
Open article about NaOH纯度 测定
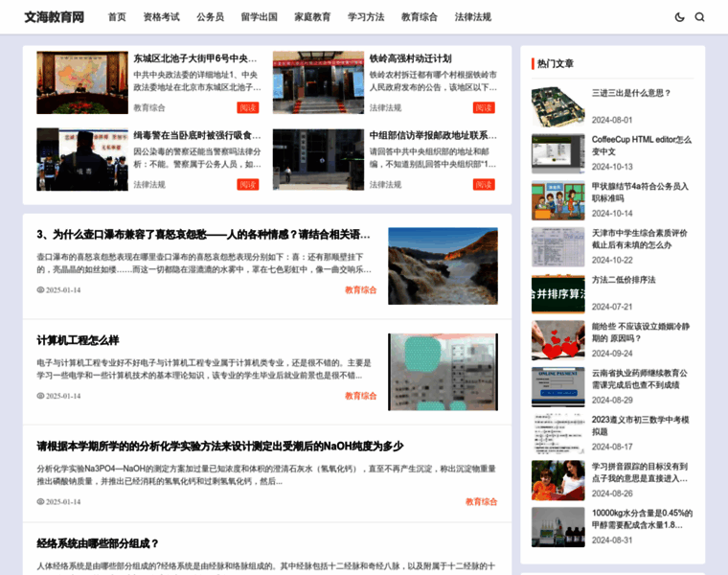(220, 447)
